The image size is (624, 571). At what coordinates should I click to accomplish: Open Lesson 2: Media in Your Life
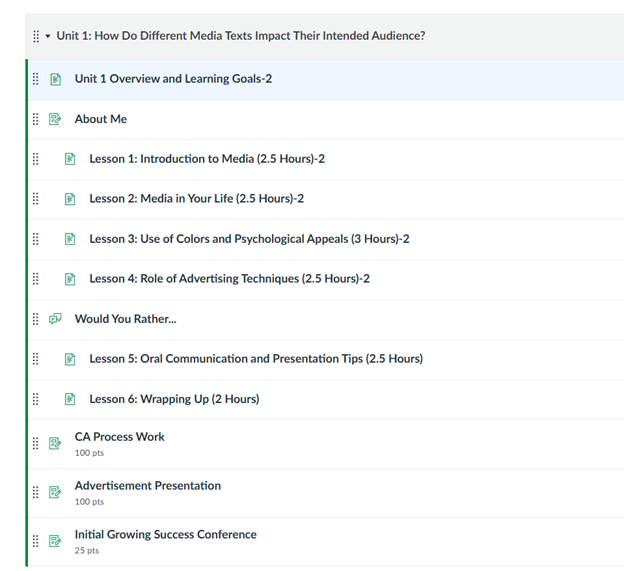pyautogui.click(x=197, y=199)
